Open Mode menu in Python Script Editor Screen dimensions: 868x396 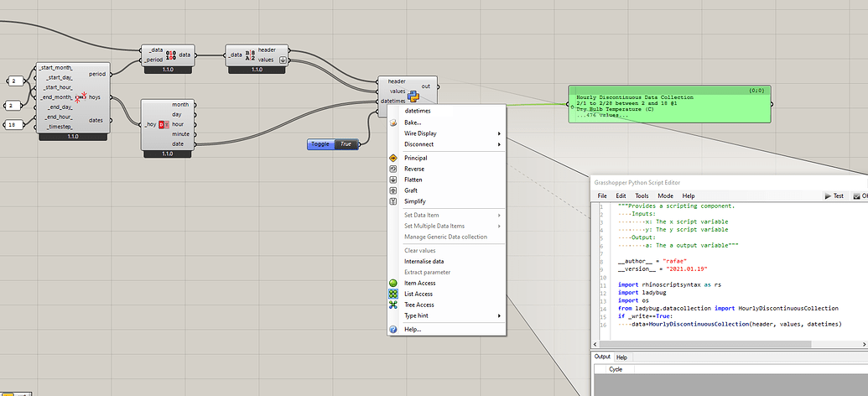[665, 196]
